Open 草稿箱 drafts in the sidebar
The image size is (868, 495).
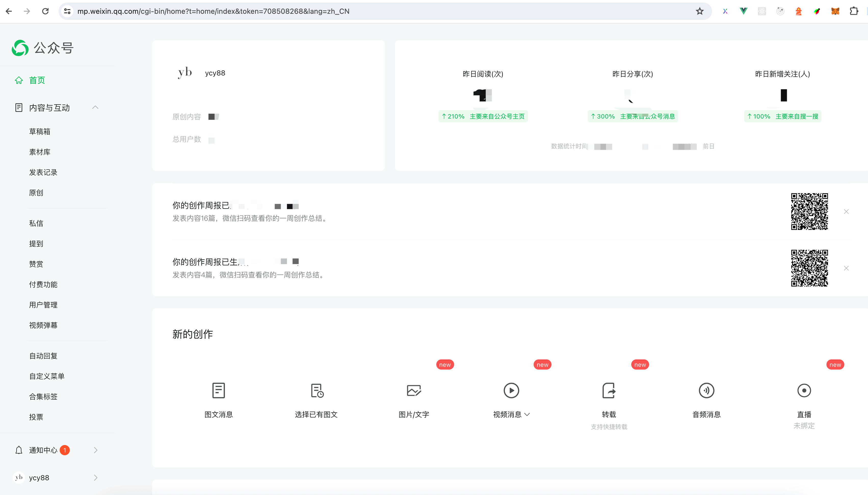[40, 132]
